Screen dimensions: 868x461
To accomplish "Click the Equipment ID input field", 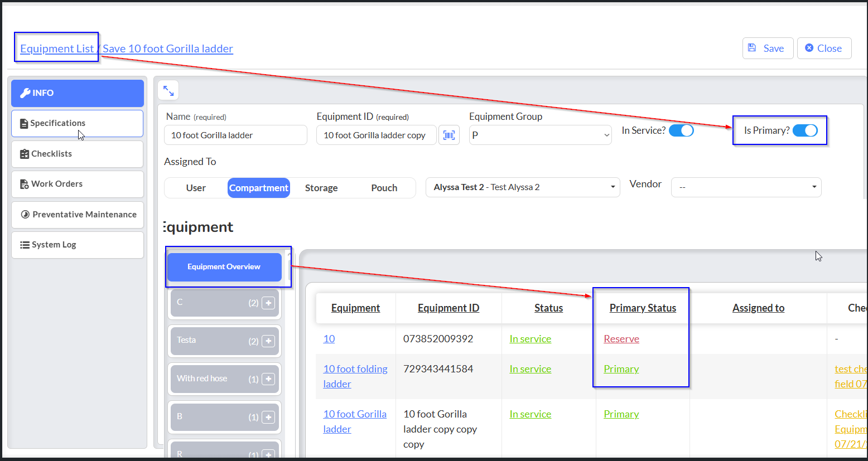I will tap(376, 135).
